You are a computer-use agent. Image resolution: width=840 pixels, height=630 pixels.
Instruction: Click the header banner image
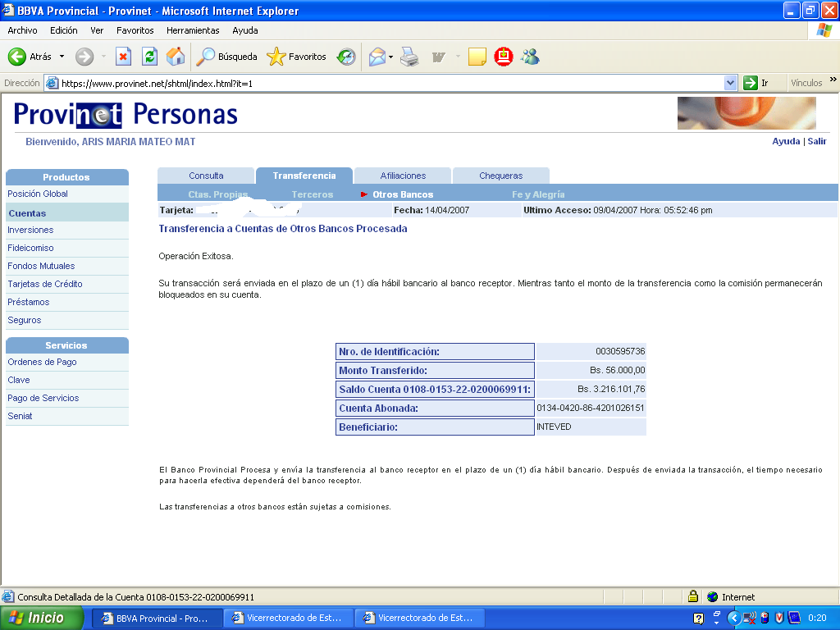coord(746,113)
